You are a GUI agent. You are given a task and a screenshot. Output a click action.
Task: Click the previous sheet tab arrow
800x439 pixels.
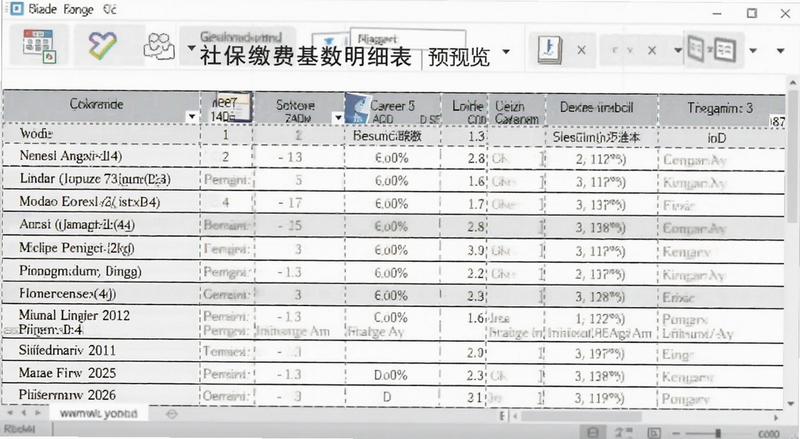(23, 412)
